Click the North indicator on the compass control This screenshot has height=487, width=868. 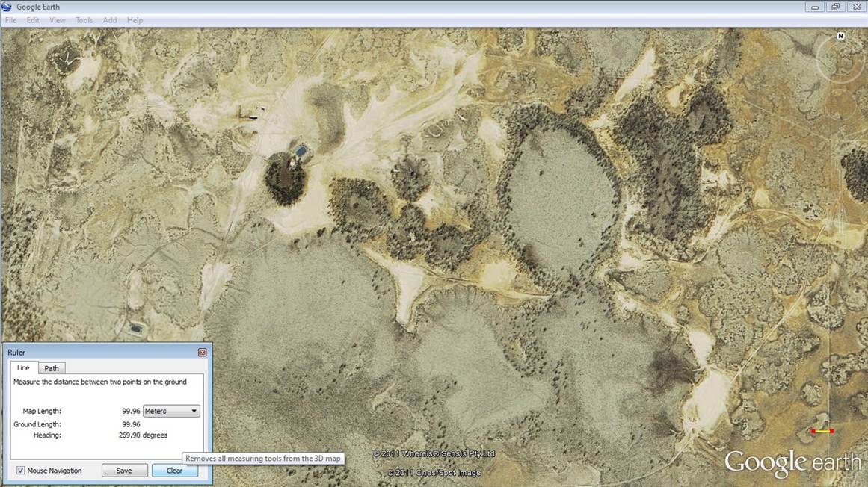tap(839, 37)
